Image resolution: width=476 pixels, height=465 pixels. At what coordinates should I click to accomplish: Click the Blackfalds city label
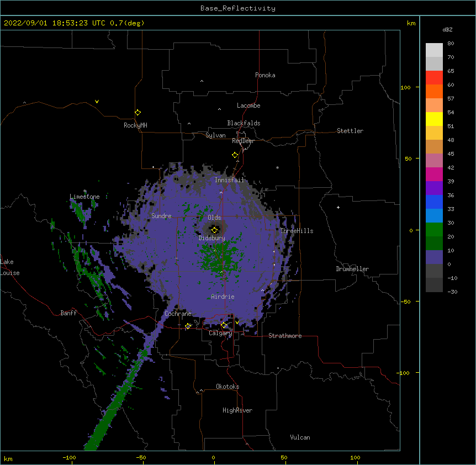pyautogui.click(x=244, y=123)
